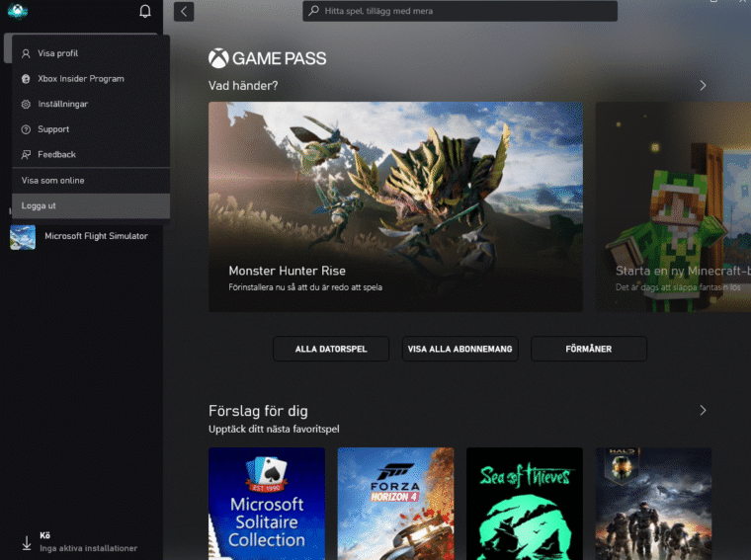The height and width of the screenshot is (560, 751).
Task: Open the Sea of Thieves tile
Action: point(525,504)
